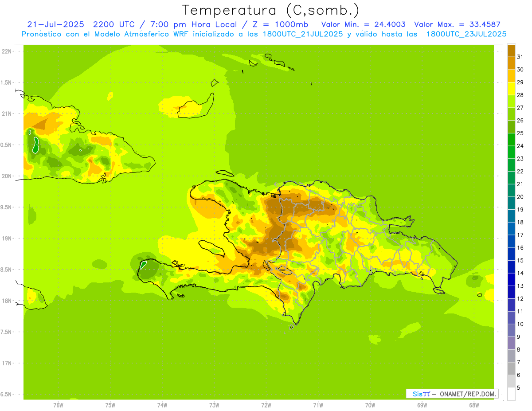
Task: Click the "Temperatura (C,somb.)" chart title
Action: point(271,10)
